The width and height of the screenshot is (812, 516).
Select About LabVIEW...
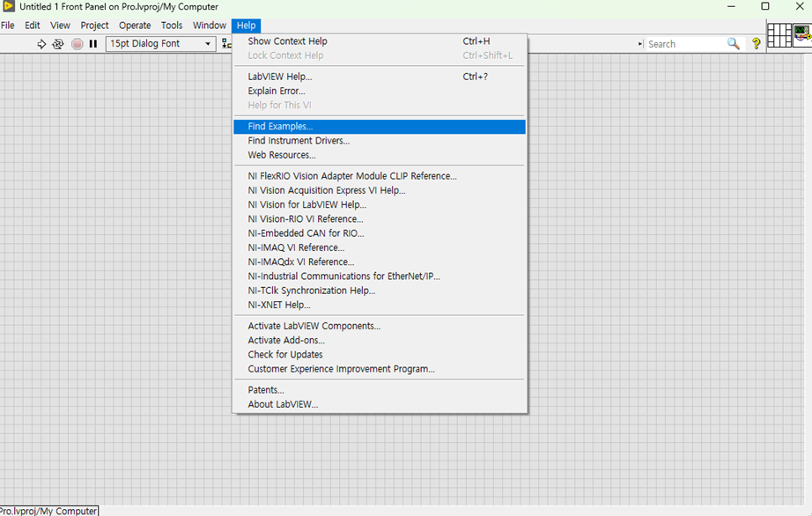pos(380,405)
